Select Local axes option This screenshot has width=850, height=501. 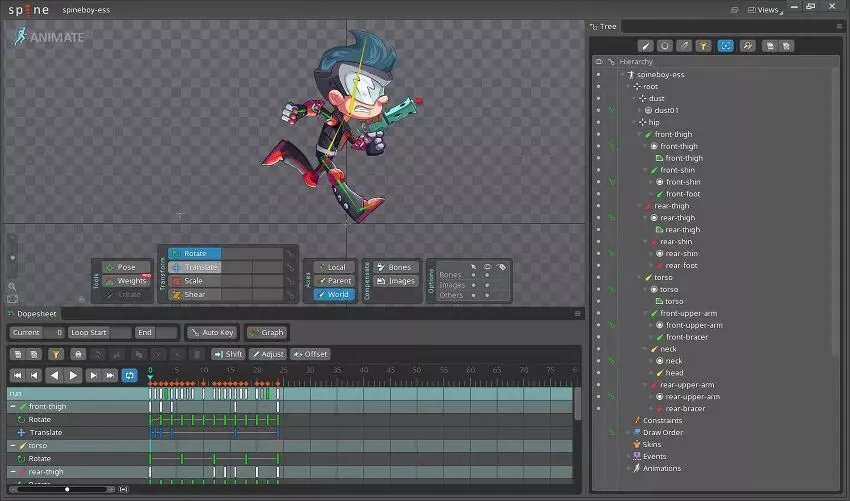[x=334, y=267]
